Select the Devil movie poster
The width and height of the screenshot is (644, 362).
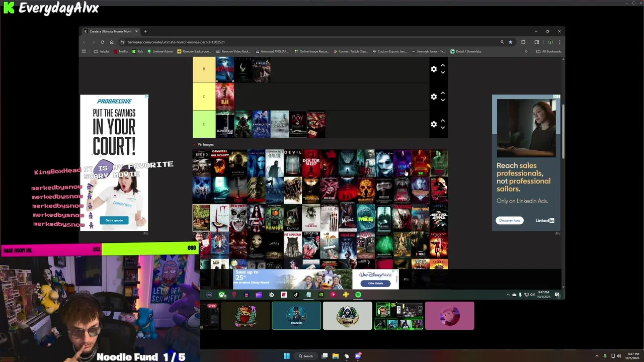292,163
